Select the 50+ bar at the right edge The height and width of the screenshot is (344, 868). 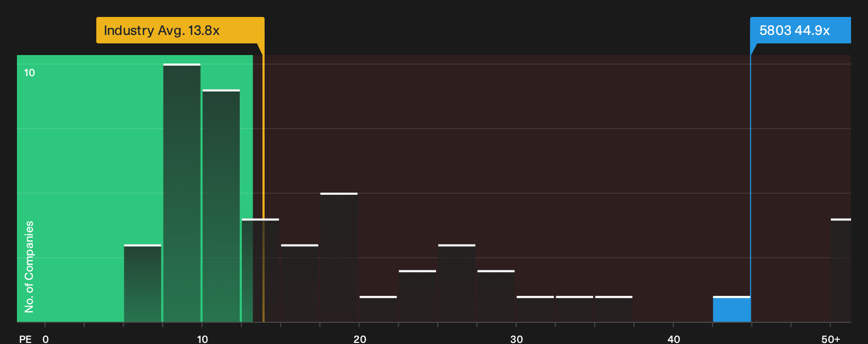point(841,270)
